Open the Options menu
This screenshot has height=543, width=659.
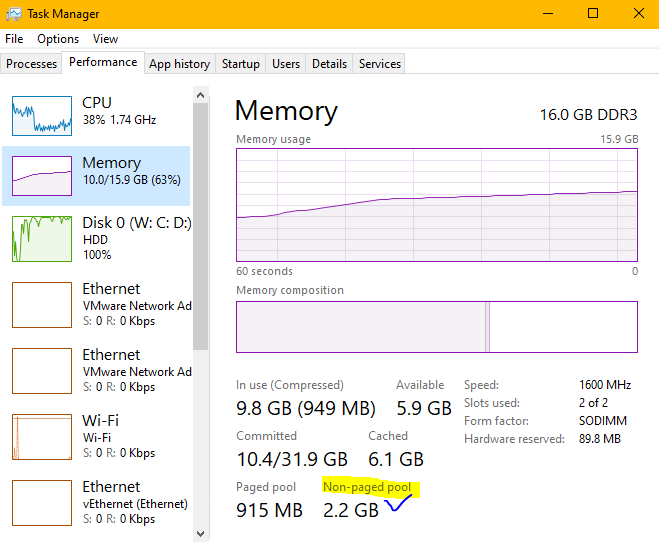pyautogui.click(x=58, y=39)
